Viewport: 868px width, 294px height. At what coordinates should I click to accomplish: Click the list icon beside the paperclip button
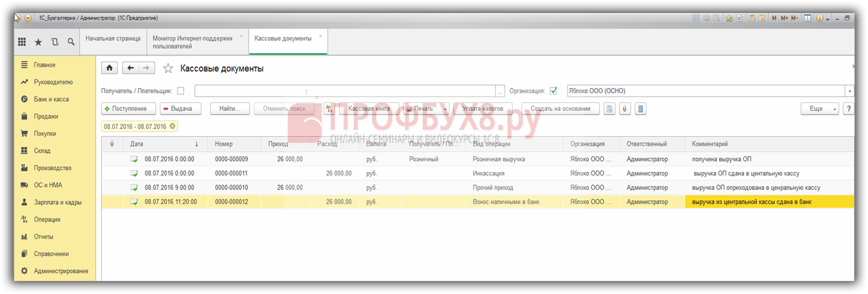640,109
